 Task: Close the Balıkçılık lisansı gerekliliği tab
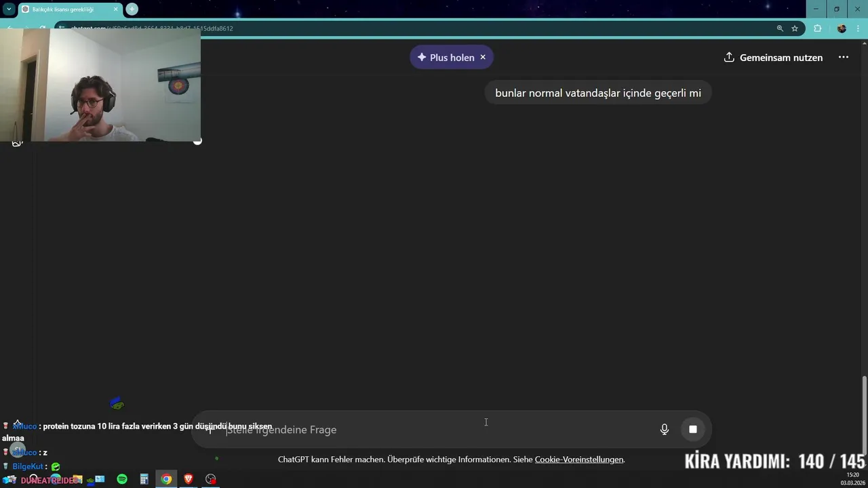[x=115, y=9]
